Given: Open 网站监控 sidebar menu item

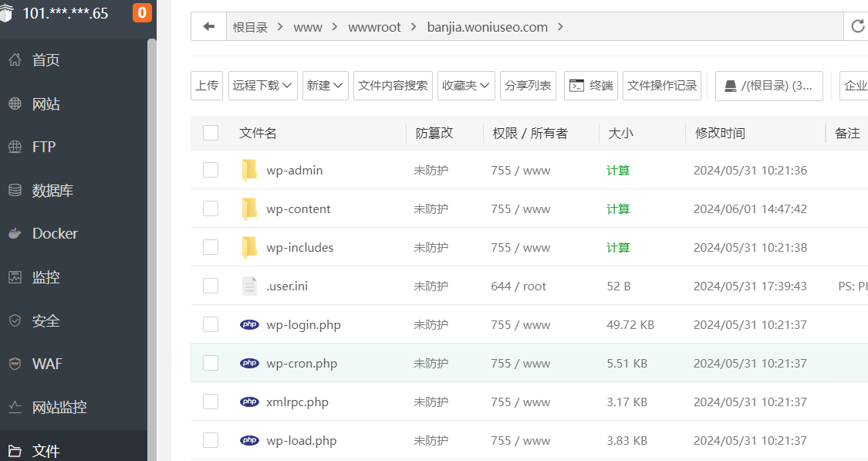Looking at the screenshot, I should click(59, 407).
